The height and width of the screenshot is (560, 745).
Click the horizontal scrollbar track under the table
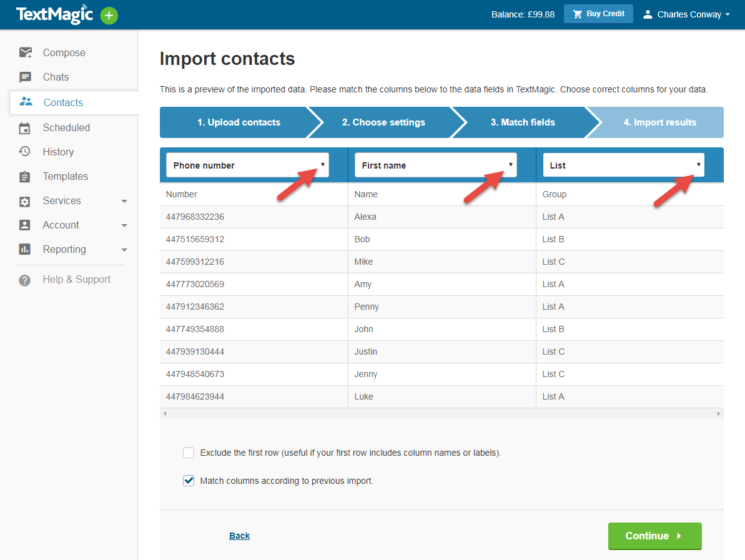pos(442,414)
